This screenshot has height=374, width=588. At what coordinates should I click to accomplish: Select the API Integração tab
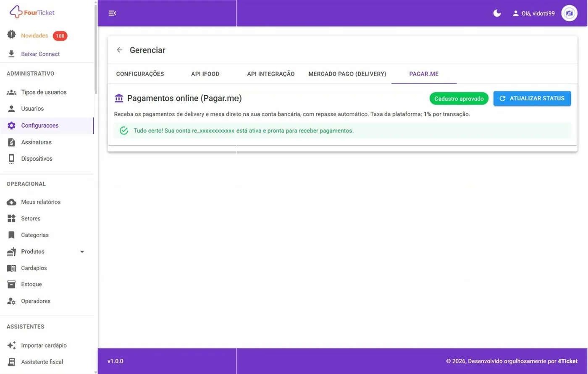tap(271, 74)
